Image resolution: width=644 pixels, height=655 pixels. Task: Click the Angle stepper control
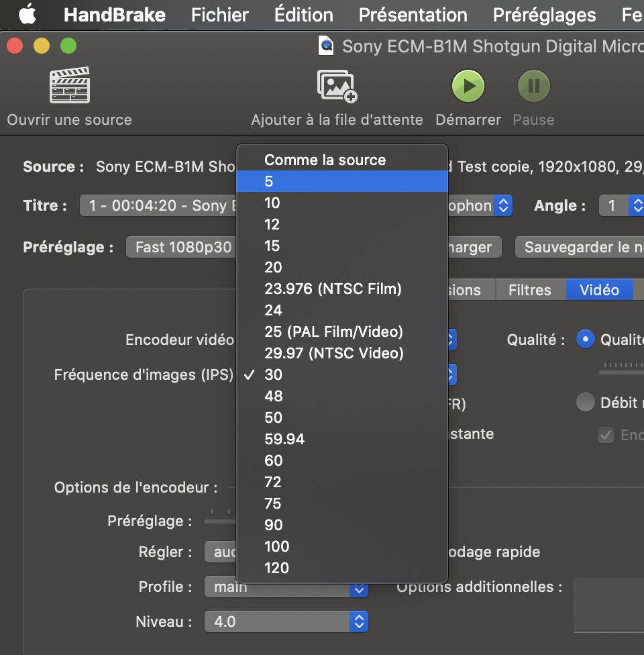click(x=635, y=205)
